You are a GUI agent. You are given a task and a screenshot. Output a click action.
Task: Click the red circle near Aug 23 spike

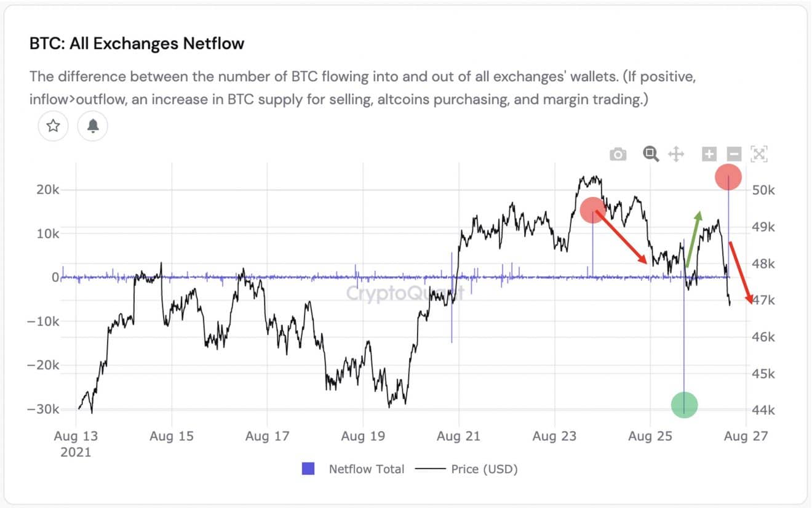[592, 210]
